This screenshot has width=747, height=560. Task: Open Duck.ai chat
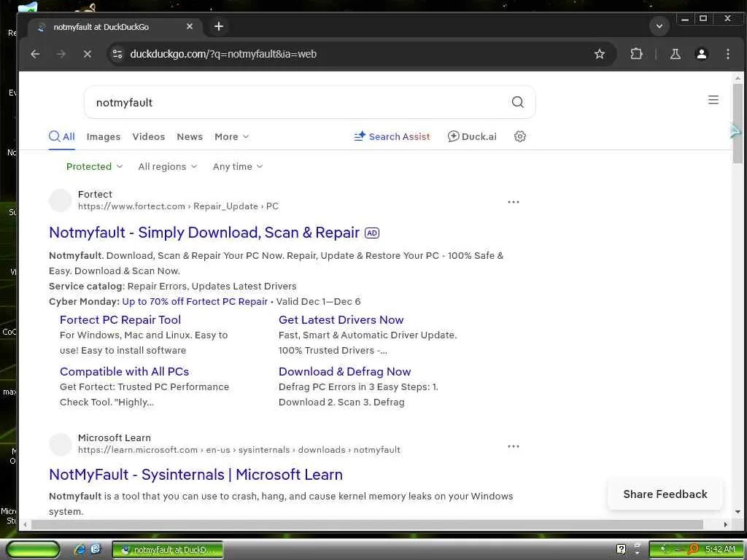pos(472,136)
